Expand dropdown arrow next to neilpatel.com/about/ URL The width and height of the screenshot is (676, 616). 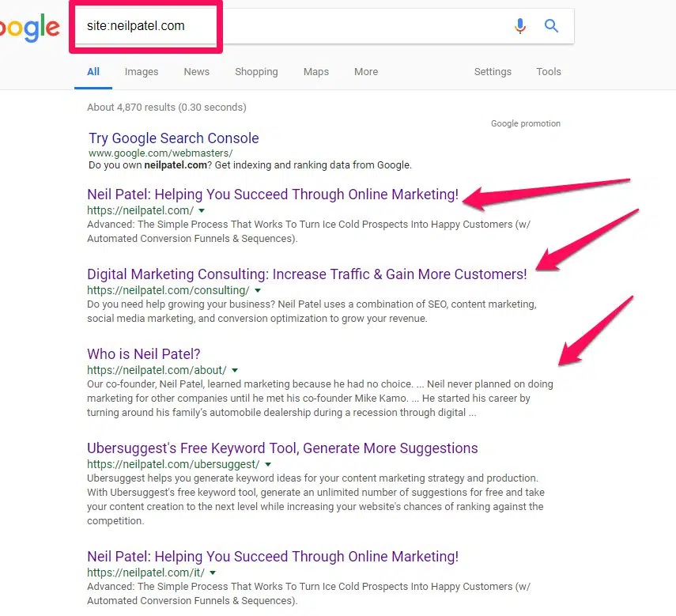[235, 370]
